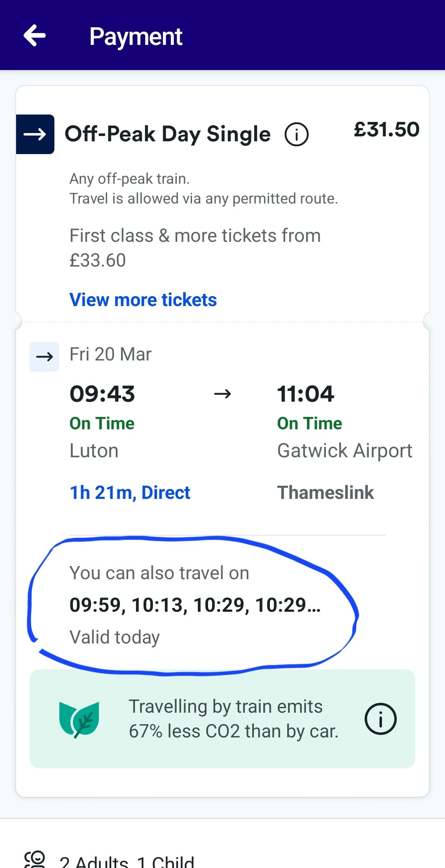Tap the Thameslink operator label

[x=326, y=492]
